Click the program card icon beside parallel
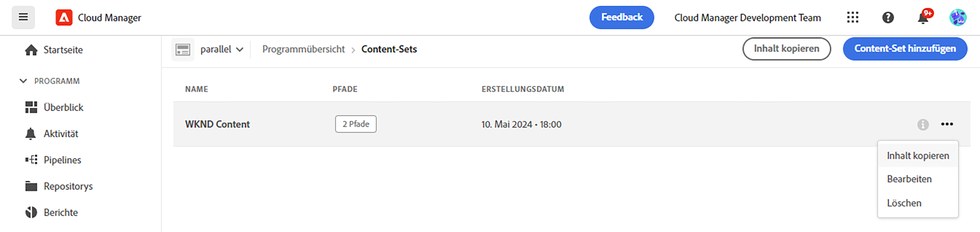 point(183,50)
